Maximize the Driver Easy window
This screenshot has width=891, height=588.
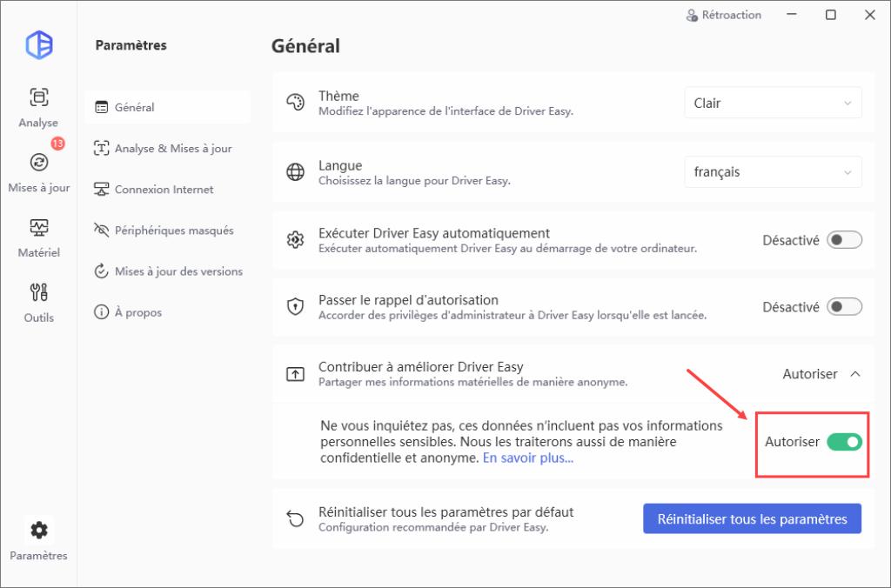point(831,15)
